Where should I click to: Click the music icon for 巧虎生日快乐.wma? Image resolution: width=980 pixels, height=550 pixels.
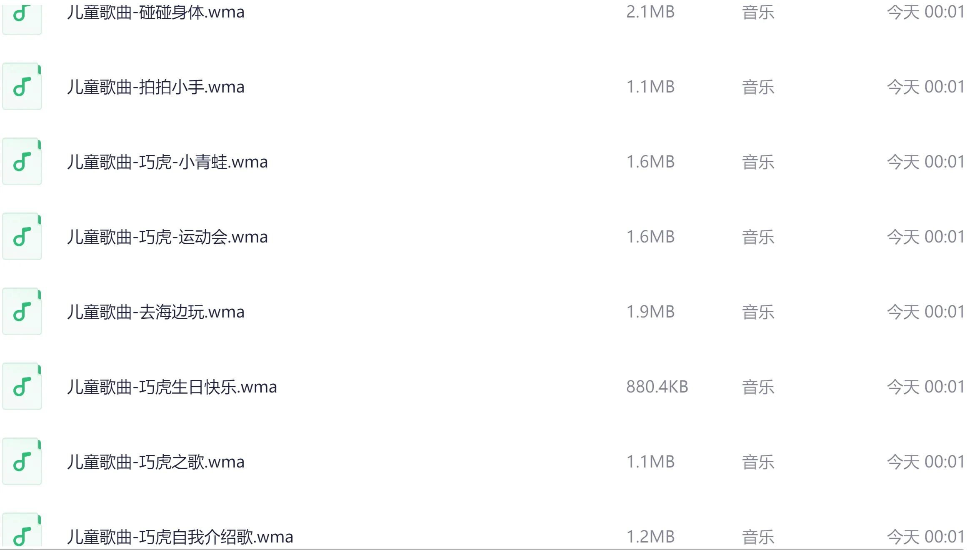coord(22,387)
